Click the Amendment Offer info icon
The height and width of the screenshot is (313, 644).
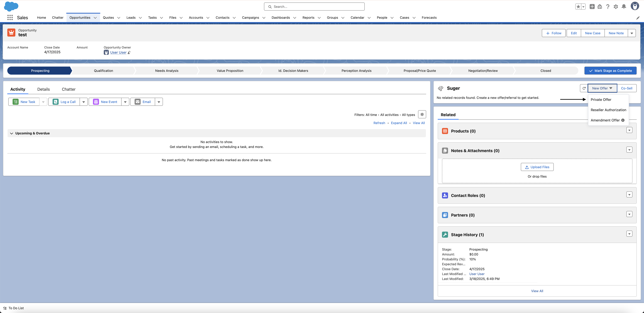[x=623, y=120]
